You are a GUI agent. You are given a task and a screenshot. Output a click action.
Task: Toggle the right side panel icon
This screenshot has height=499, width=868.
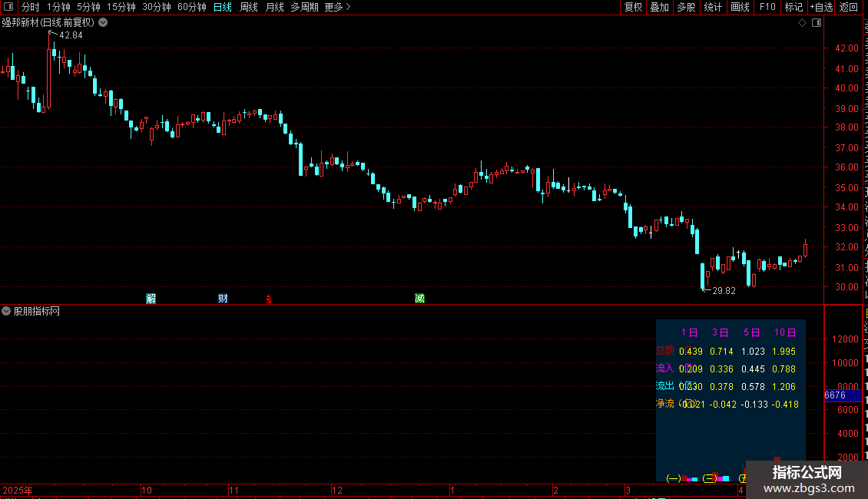point(817,23)
